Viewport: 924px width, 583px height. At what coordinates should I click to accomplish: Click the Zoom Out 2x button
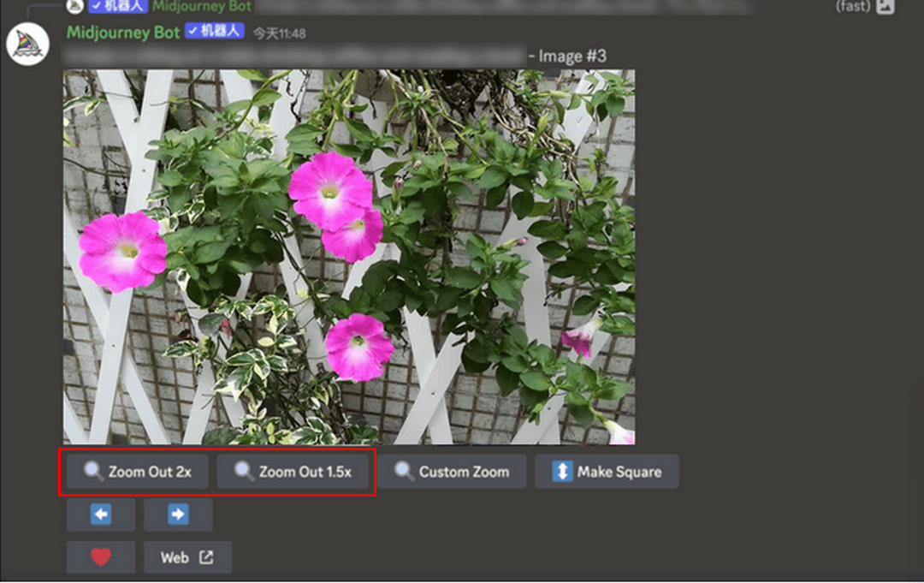point(137,472)
